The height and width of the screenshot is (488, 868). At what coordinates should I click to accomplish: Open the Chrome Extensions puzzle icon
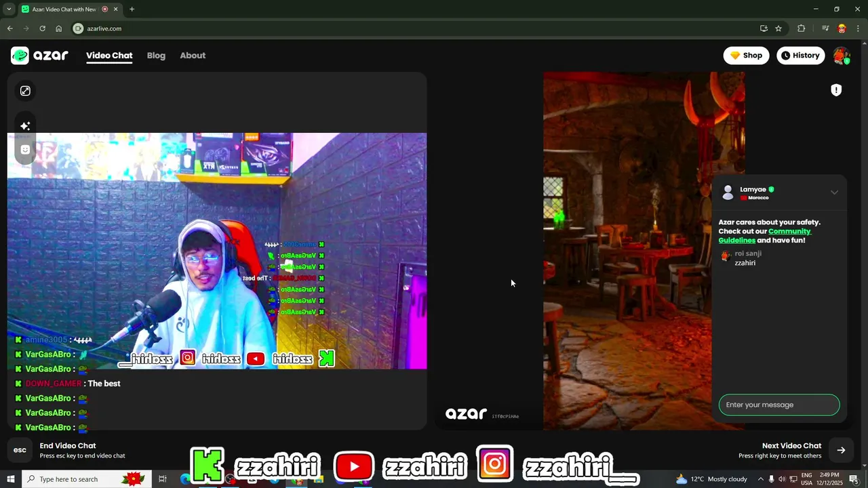[802, 28]
